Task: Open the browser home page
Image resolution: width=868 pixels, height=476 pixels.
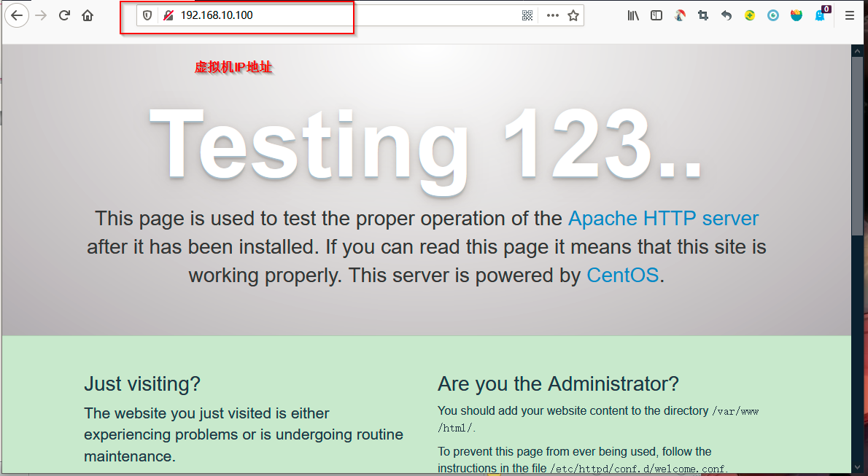Action: (x=88, y=15)
